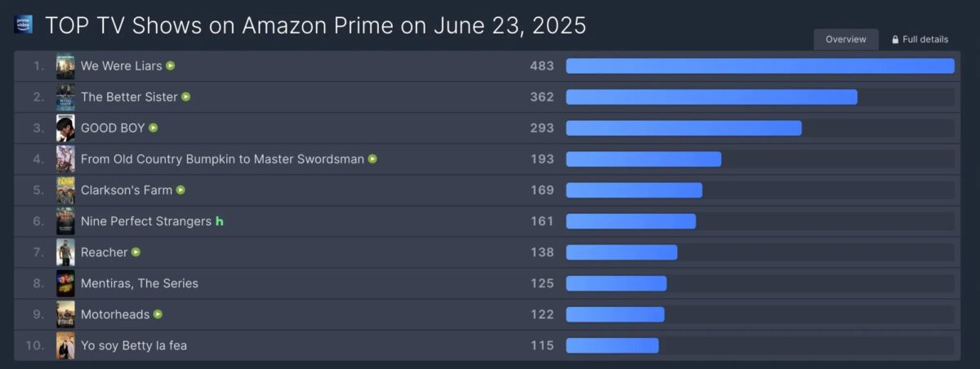980x369 pixels.
Task: Click the Reacher poster thumbnail
Action: coord(65,252)
